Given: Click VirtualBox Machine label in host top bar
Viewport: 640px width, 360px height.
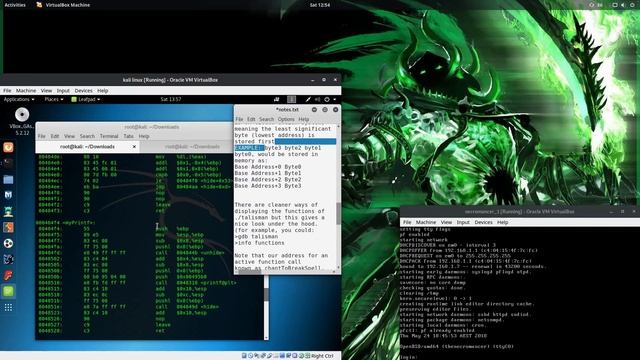Looking at the screenshot, I should tap(68, 5).
